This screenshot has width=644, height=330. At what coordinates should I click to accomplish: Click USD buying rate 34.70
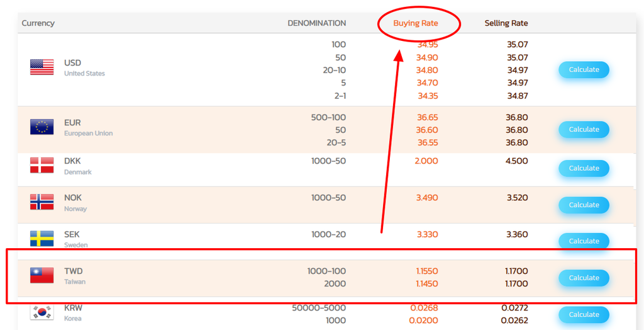point(428,82)
